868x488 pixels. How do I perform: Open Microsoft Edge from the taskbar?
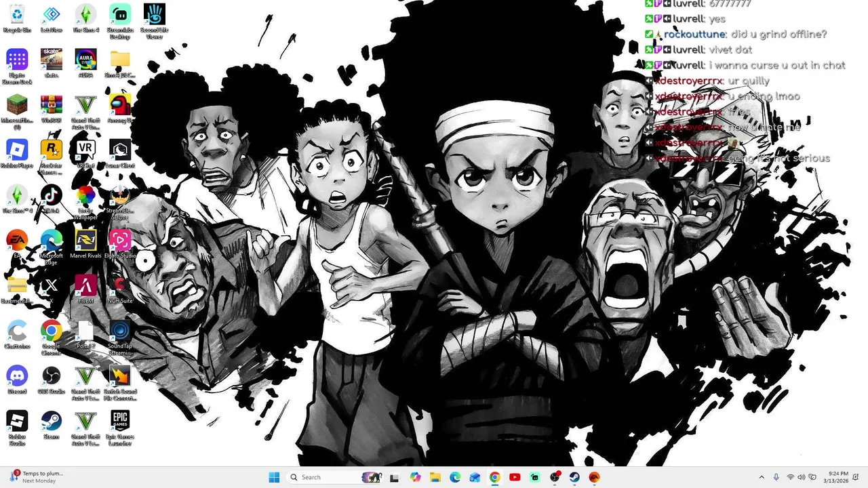(455, 477)
